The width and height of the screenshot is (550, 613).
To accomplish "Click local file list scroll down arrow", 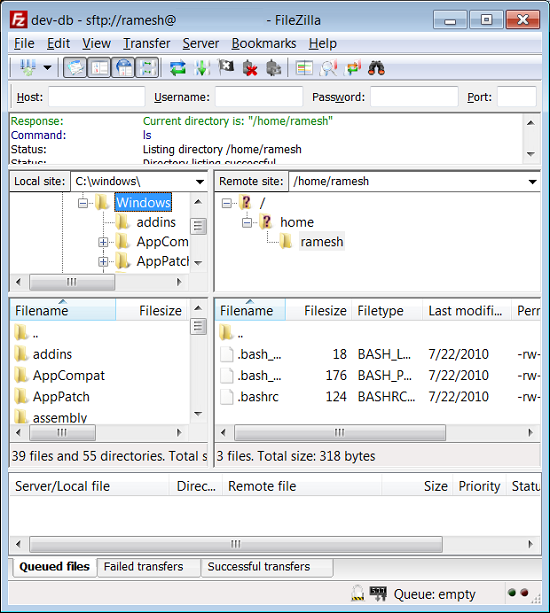I will pos(198,414).
